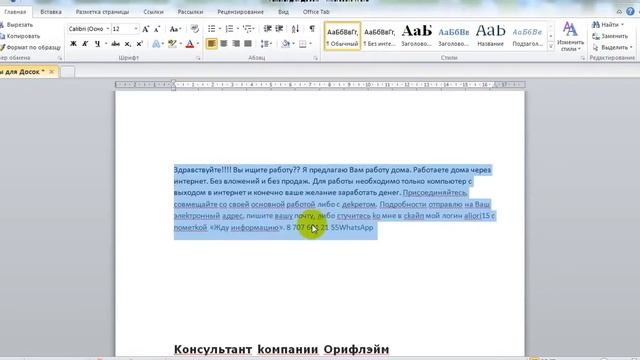640x360 pixels.
Task: Apply Название style
Action: 490,36
